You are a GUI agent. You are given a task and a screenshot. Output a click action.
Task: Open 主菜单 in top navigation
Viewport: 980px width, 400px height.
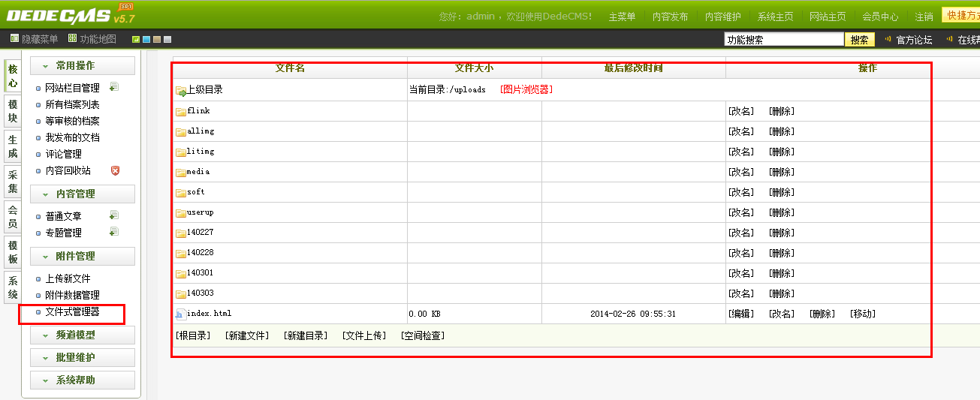(x=622, y=17)
